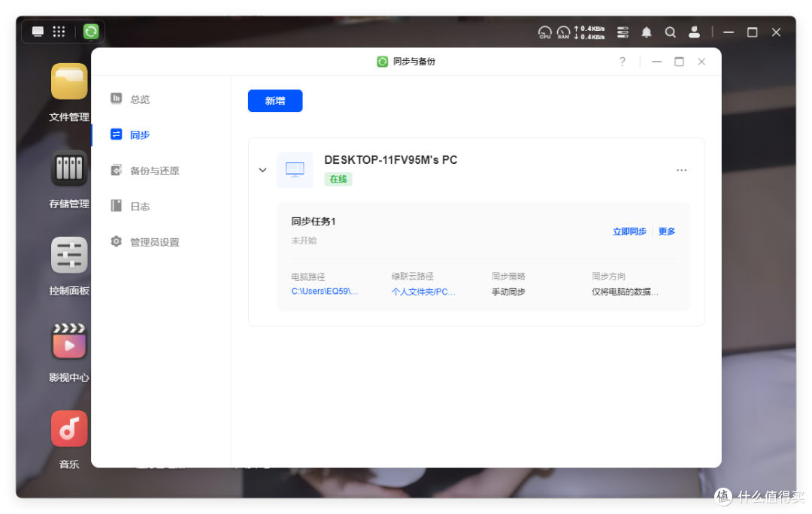This screenshot has height=514, width=812.
Task: Select the 手动同步 strategy value
Action: (508, 292)
